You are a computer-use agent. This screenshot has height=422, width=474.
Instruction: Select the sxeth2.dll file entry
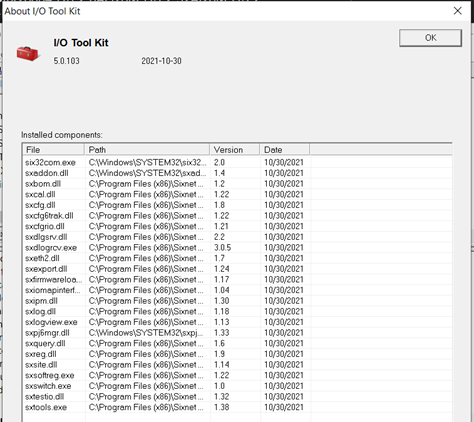point(42,258)
